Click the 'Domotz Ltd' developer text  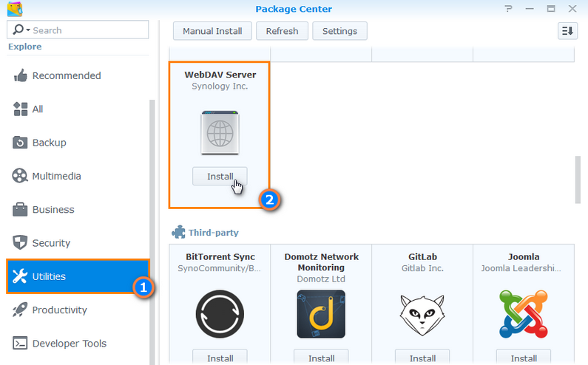(x=321, y=279)
